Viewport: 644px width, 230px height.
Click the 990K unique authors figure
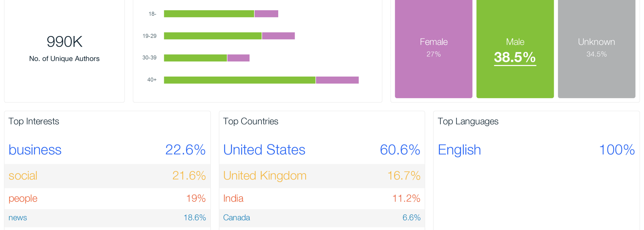(x=64, y=42)
